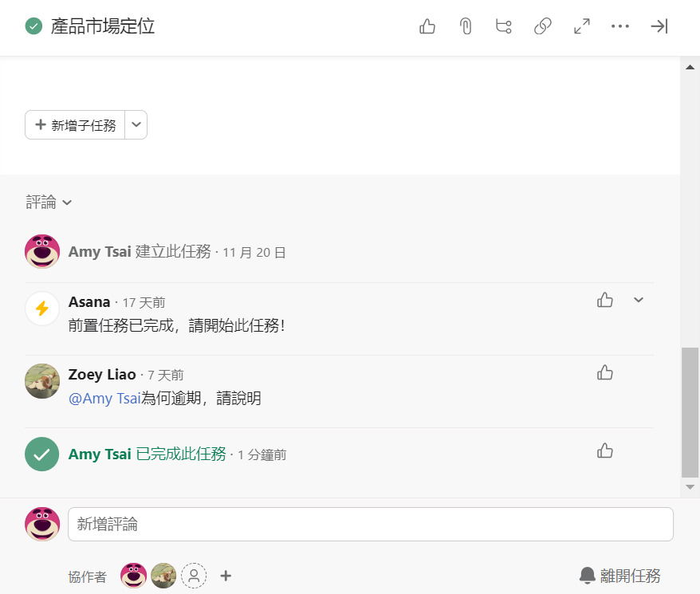Like Zoey Liao's comment

click(x=604, y=372)
